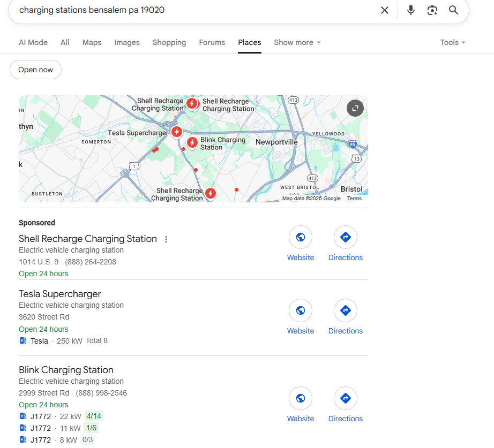Click the J1772 22 kW plug icon
The height and width of the screenshot is (448, 494).
23,416
